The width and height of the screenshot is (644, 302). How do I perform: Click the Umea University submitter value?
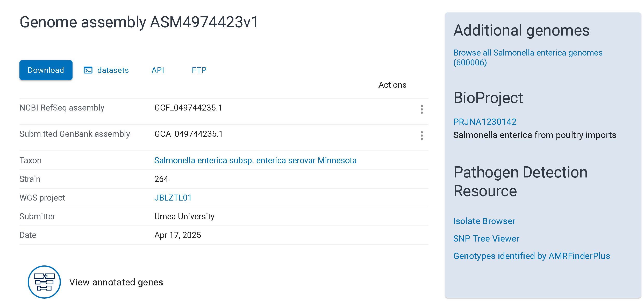click(x=184, y=216)
